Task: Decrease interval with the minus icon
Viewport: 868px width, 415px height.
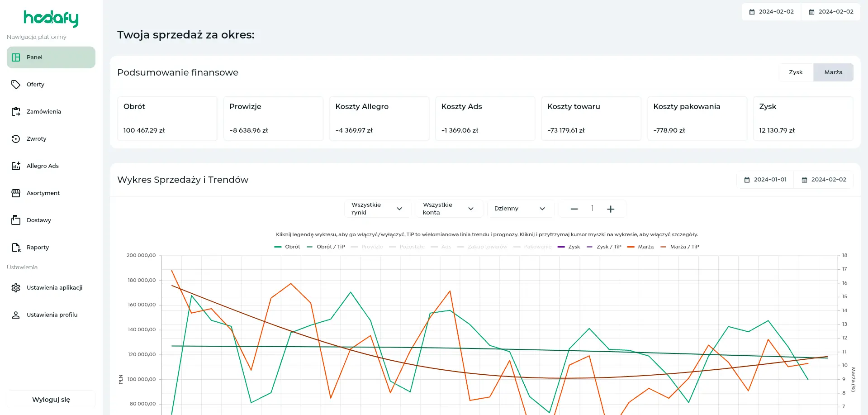Action: click(574, 209)
